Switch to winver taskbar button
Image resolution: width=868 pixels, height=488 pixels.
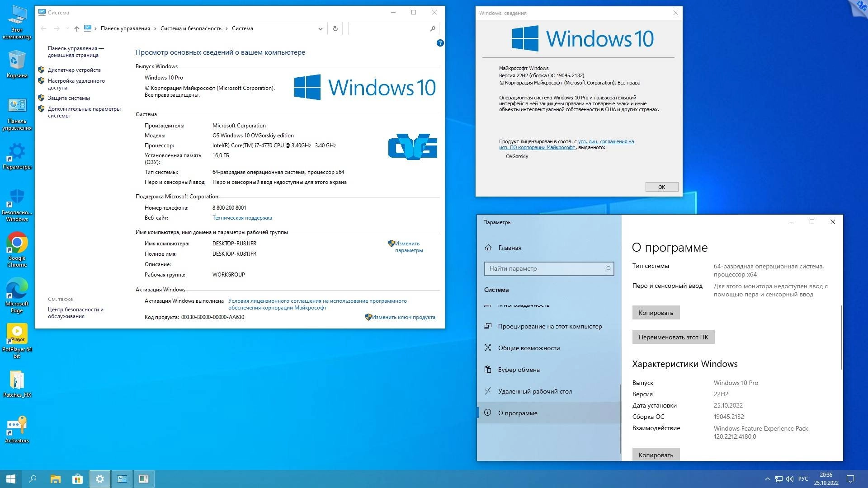(144, 479)
